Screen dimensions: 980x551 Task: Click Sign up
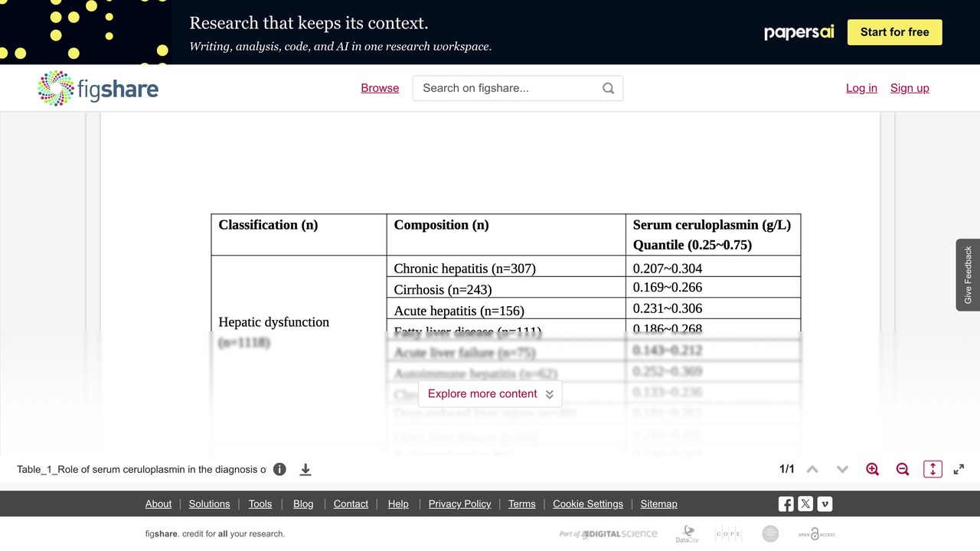(910, 88)
